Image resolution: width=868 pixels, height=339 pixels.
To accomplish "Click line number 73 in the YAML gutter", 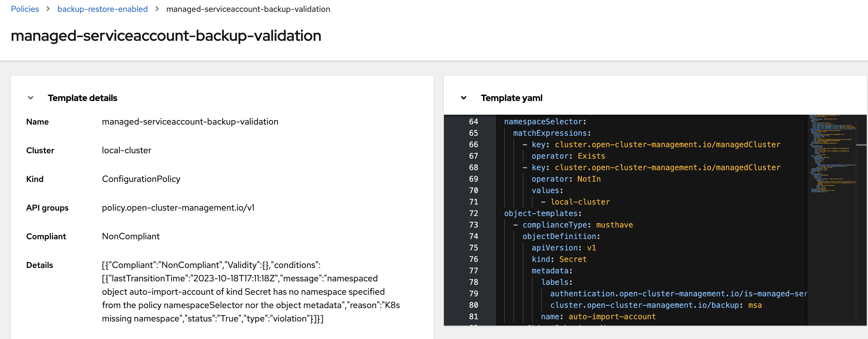I will click(473, 225).
